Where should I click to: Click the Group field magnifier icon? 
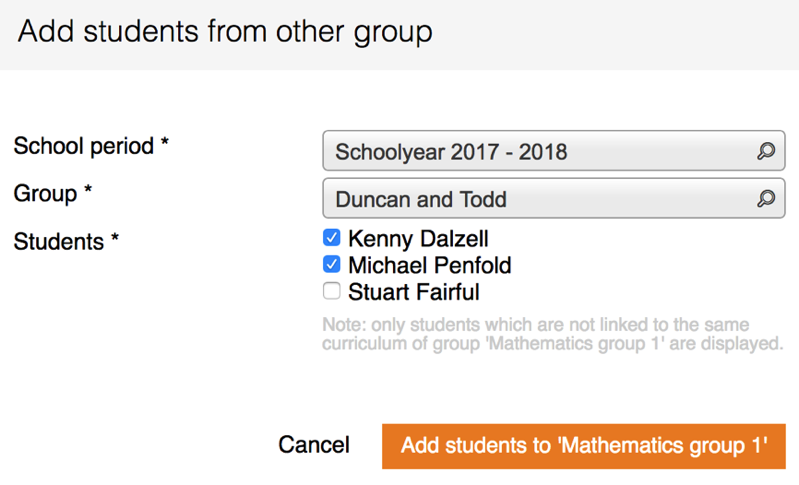[x=765, y=199]
